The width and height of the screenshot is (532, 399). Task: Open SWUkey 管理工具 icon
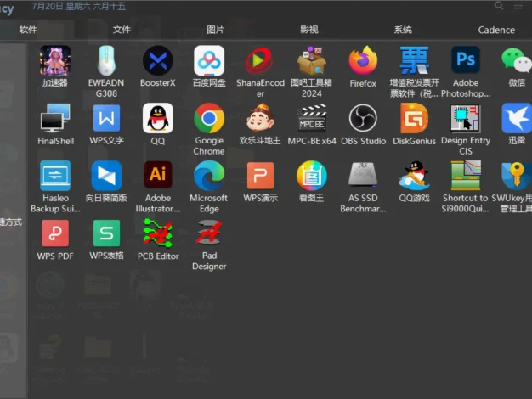pos(517,176)
